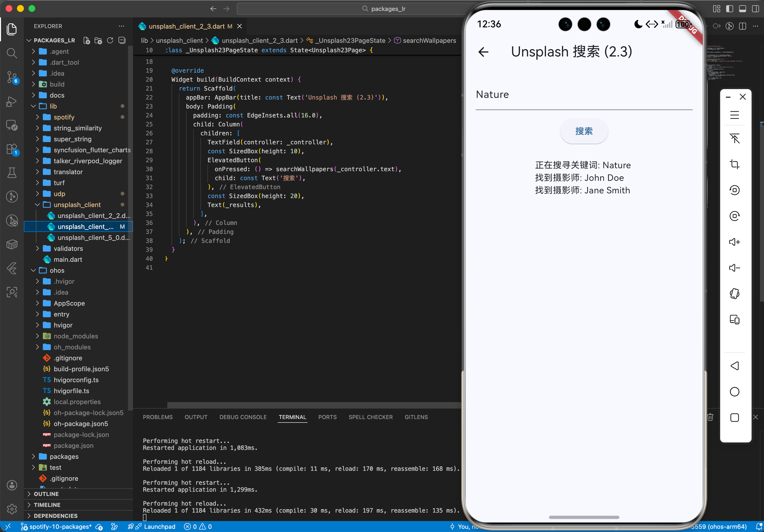
Task: Click the New File icon in Explorer
Action: click(86, 41)
